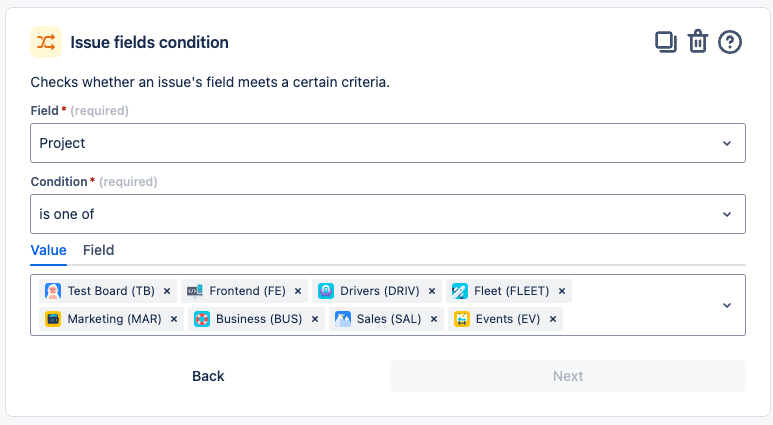
Task: Switch to the Field tab
Action: [98, 250]
